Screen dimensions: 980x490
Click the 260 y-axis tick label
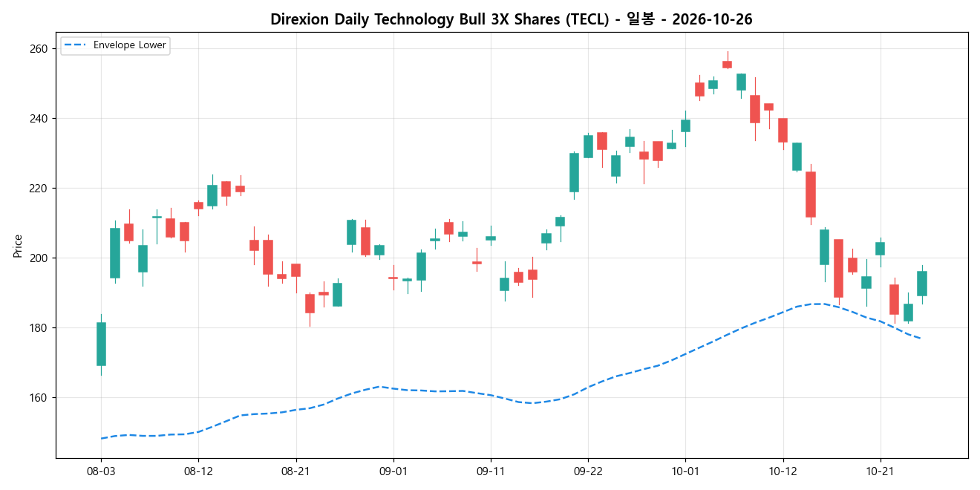(39, 49)
